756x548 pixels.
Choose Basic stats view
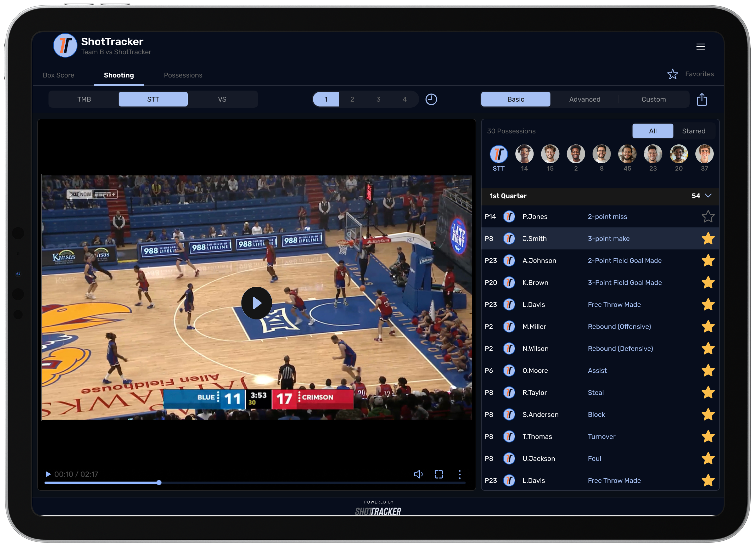[x=515, y=99]
